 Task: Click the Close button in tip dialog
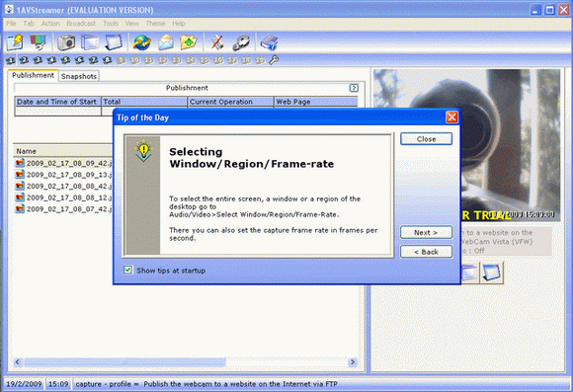pos(426,139)
